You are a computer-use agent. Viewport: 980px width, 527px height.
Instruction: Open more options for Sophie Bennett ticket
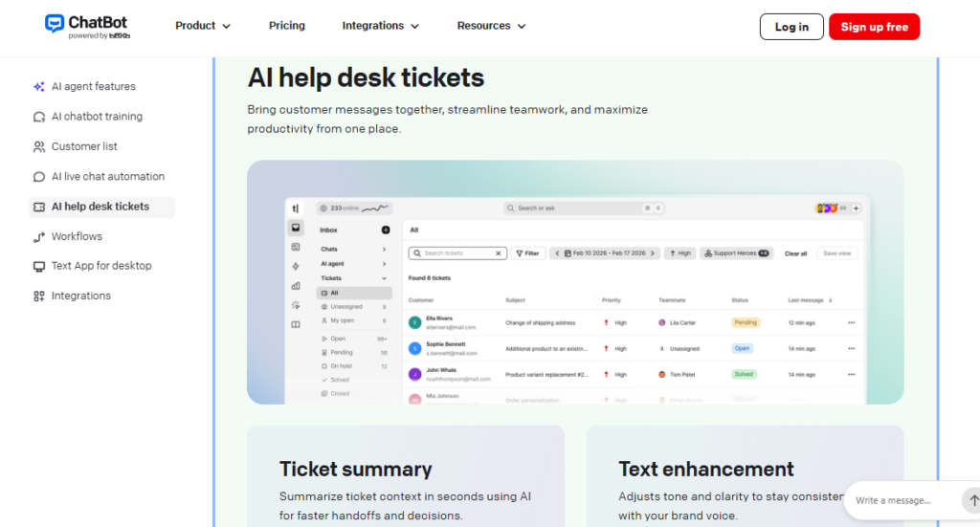851,348
